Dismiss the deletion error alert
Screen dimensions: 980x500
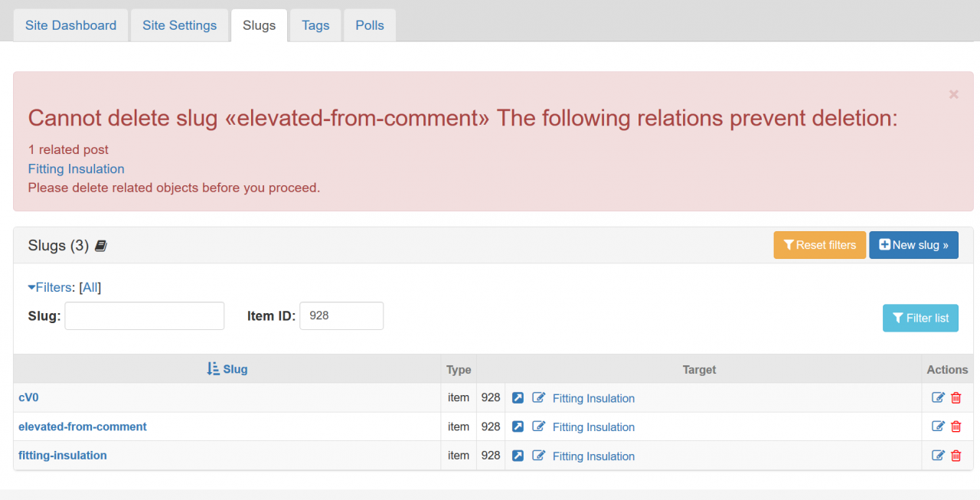click(954, 94)
